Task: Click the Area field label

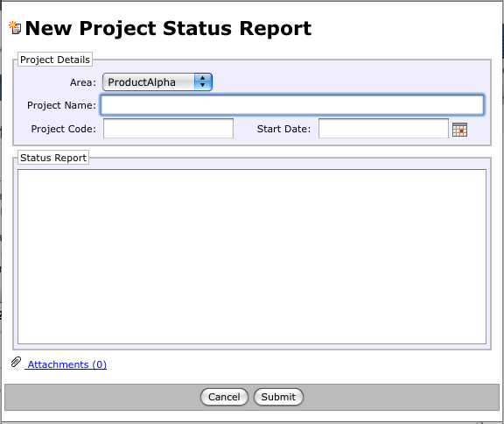Action: point(83,82)
